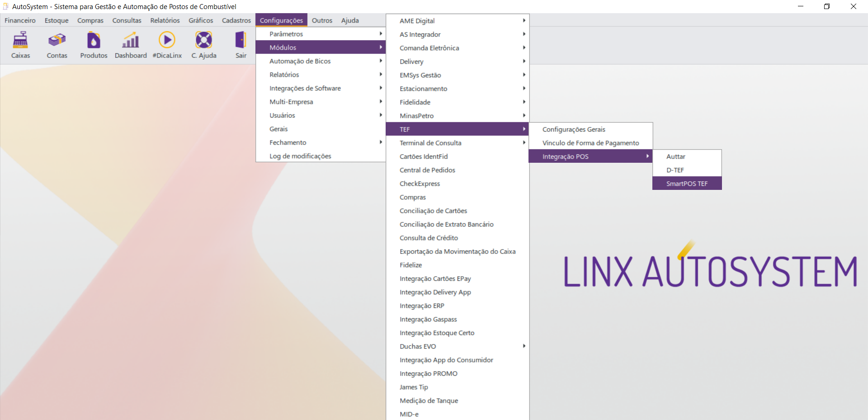
Task: Close the open Configurações menu
Action: [x=281, y=20]
